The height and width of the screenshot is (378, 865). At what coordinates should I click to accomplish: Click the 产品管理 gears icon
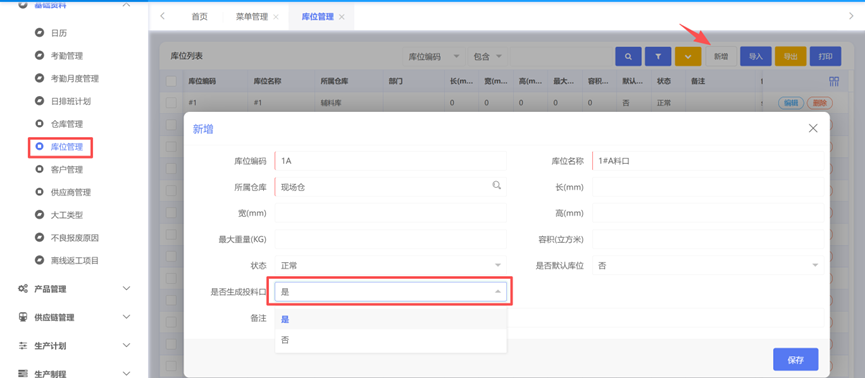click(23, 289)
